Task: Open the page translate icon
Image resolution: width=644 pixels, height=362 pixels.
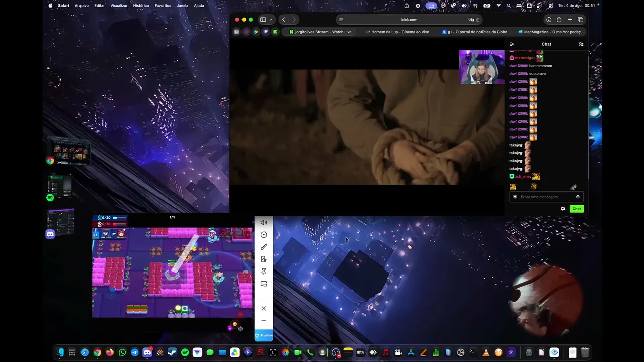Action: point(471,20)
